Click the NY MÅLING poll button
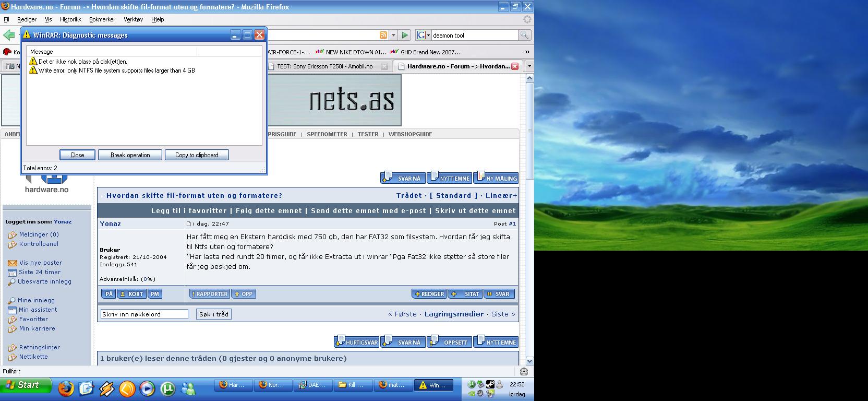The height and width of the screenshot is (401, 868). pos(496,178)
